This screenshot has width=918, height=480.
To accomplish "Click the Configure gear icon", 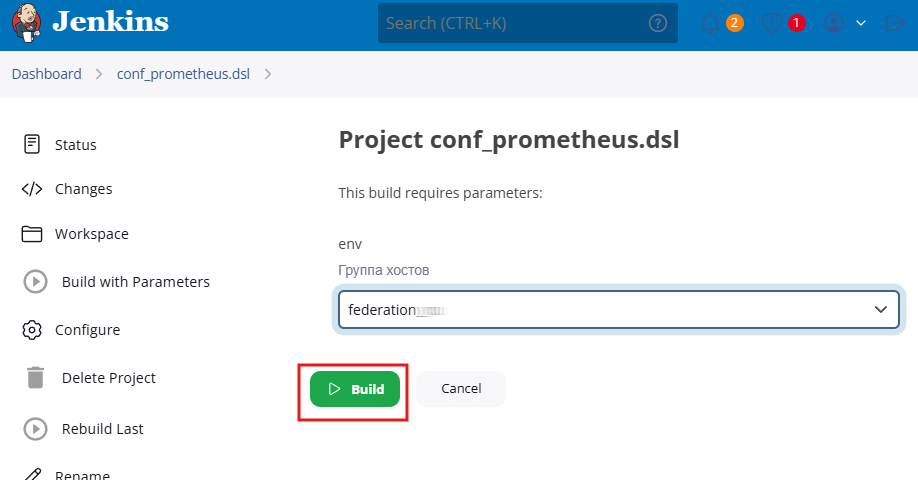I will [x=32, y=330].
